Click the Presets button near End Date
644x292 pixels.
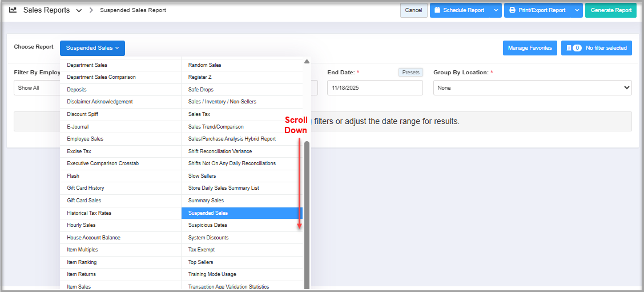click(410, 73)
